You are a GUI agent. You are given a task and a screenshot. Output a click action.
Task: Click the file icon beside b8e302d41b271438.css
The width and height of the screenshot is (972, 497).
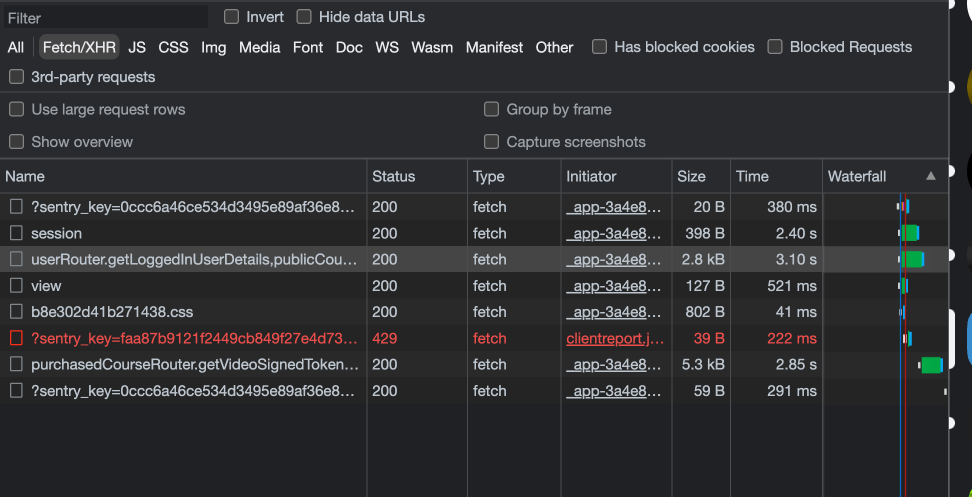click(x=16, y=312)
